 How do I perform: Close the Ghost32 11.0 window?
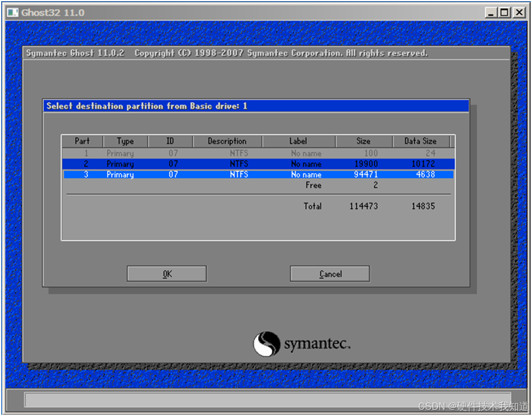click(519, 13)
